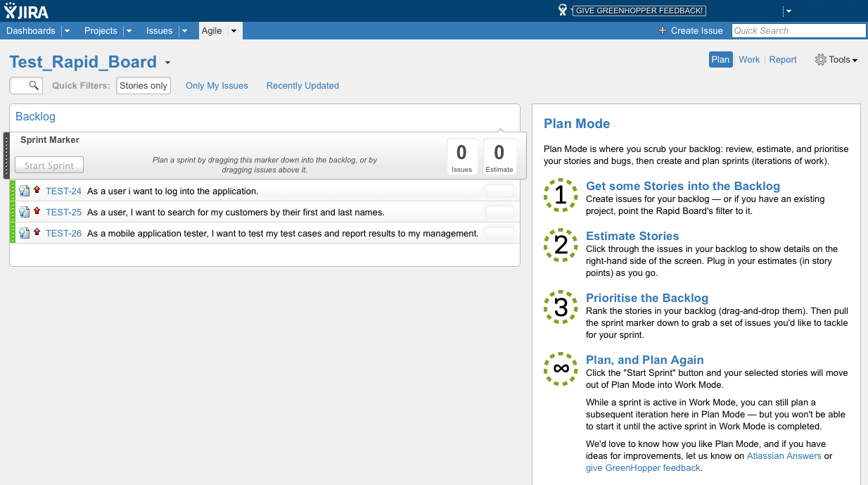Click the Prioritise the Backlog heading
This screenshot has width=868, height=485.
647,298
